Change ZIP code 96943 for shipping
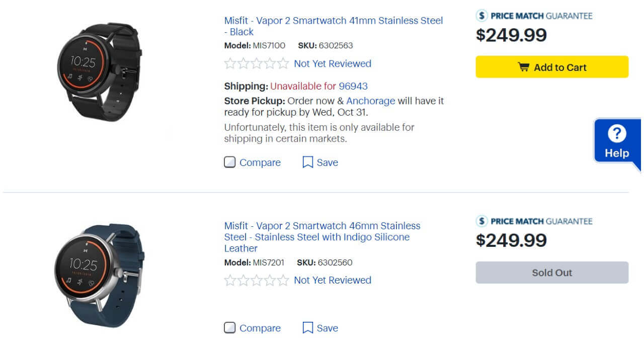 [353, 86]
